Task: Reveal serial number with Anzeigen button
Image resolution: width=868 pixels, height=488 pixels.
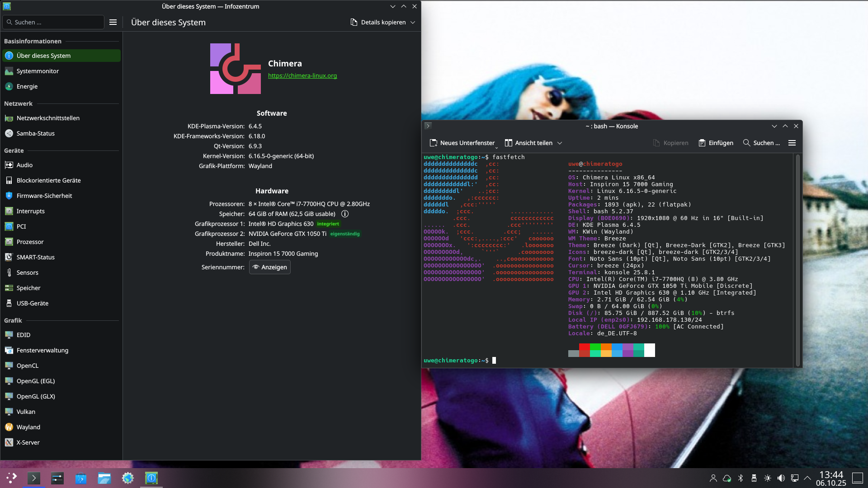Action: (x=270, y=267)
